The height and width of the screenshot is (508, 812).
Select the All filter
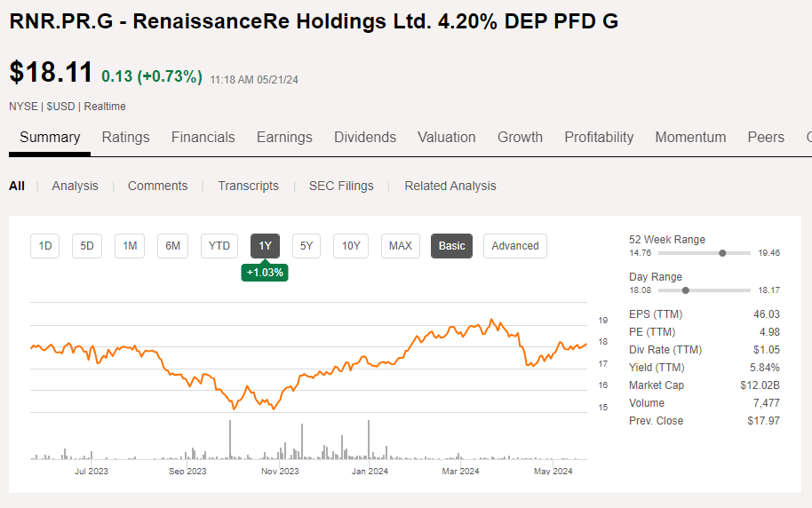pos(17,186)
